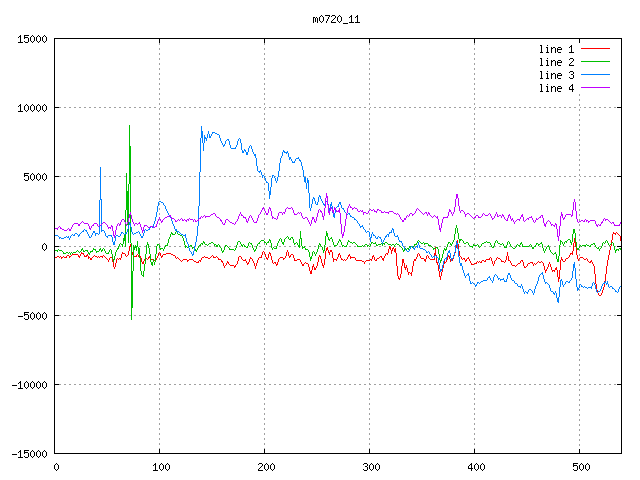
Task: Select the 5000 y-axis tick label
Action: 35,177
